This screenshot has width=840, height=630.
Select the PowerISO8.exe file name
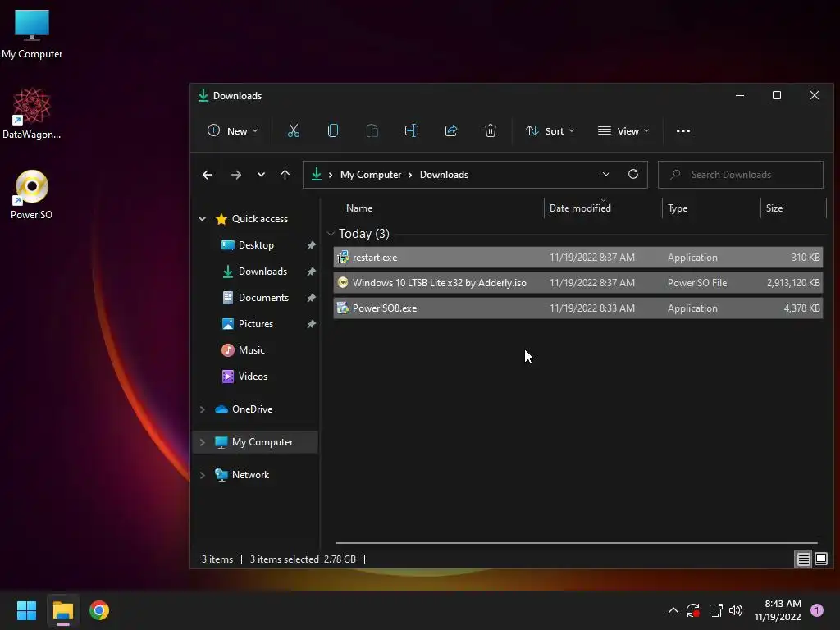click(x=384, y=308)
